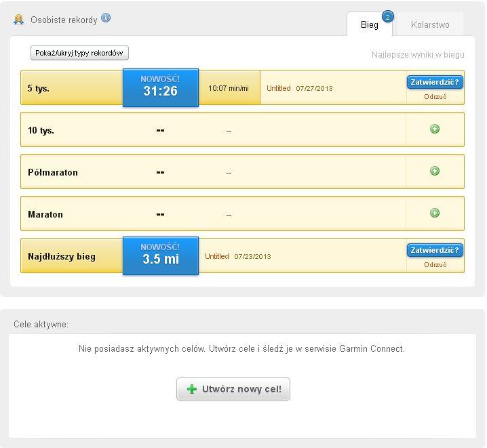This screenshot has height=448, width=487.
Task: Click the 31:26 new record badge
Action: (x=161, y=87)
